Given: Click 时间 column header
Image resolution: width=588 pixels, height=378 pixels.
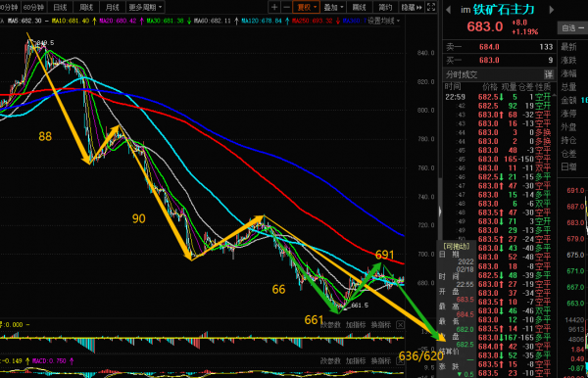Looking at the screenshot, I should point(453,87).
